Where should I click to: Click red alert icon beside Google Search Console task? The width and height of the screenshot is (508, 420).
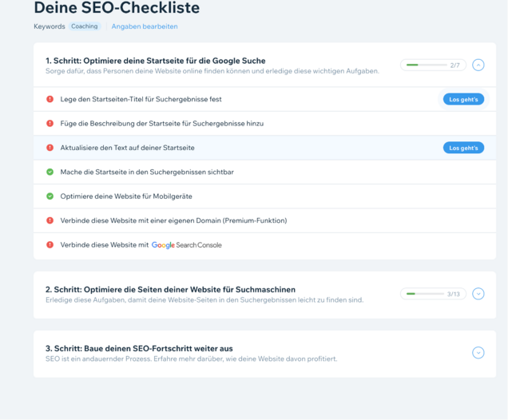tap(50, 245)
